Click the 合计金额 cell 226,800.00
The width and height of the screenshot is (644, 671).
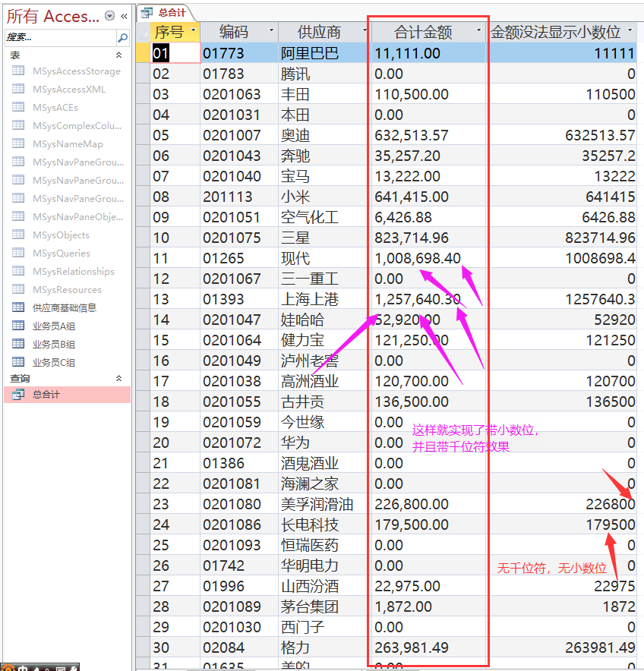tap(430, 504)
